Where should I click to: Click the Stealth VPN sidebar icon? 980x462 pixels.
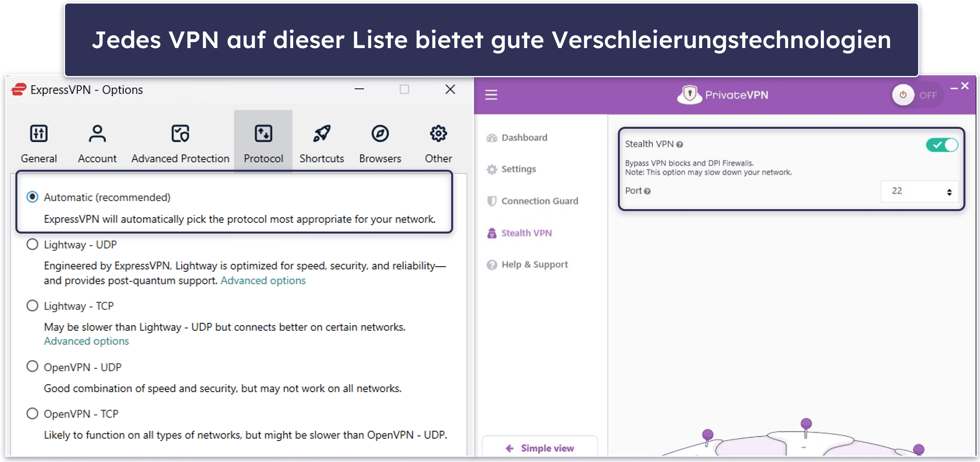(492, 233)
